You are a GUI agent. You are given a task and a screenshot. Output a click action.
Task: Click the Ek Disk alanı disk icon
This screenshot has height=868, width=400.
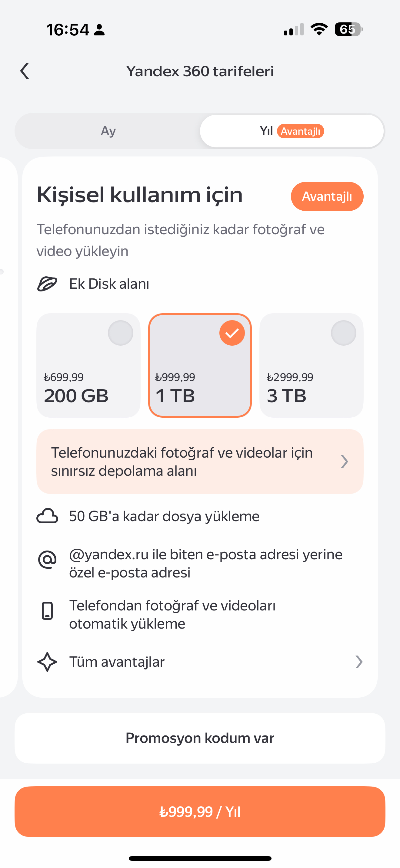pyautogui.click(x=47, y=284)
